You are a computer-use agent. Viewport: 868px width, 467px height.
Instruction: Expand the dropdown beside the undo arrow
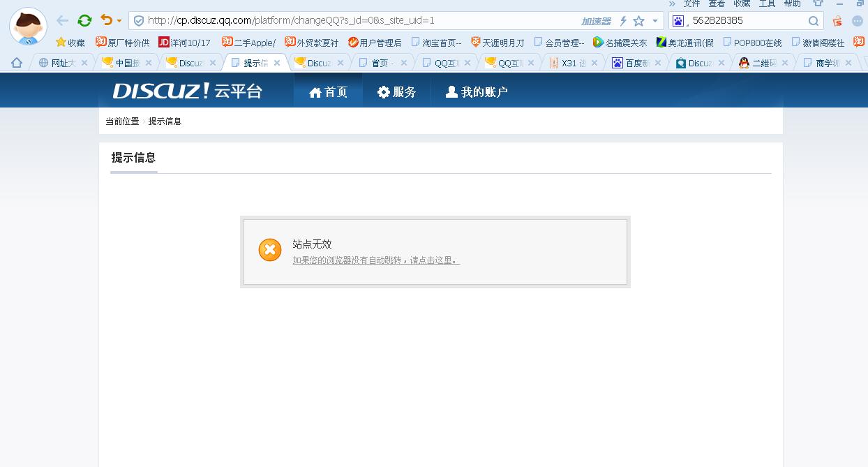[119, 21]
